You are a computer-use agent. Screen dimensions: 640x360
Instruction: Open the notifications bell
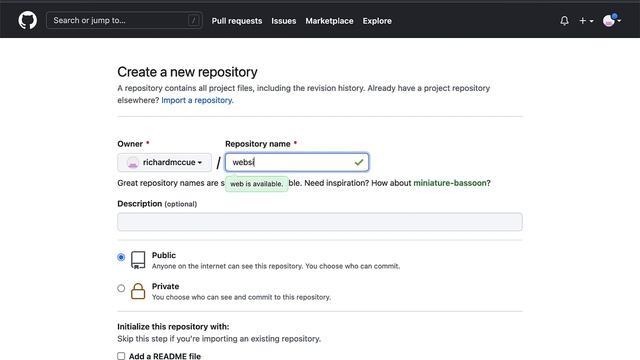[x=564, y=20]
